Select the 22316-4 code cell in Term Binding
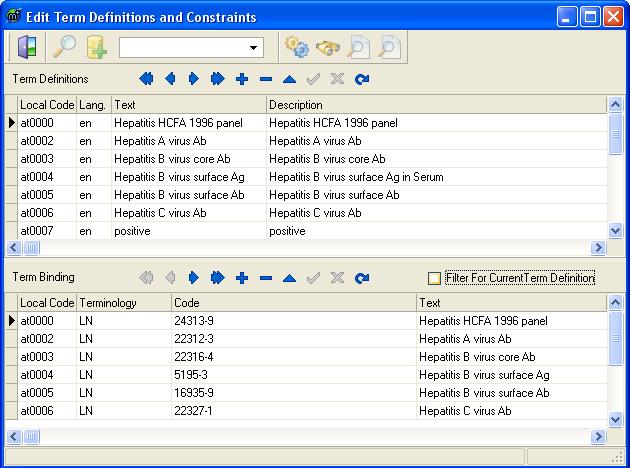The height and width of the screenshot is (468, 630). 193,357
